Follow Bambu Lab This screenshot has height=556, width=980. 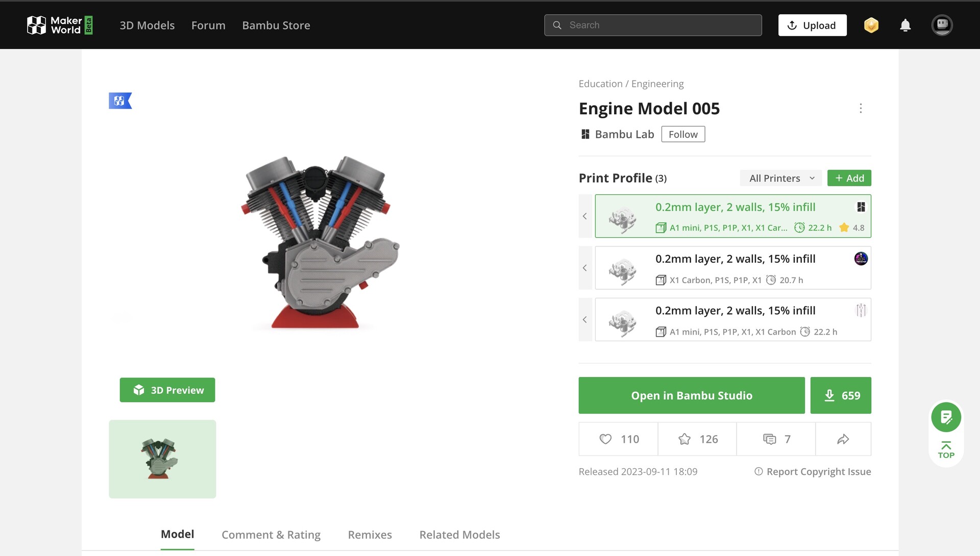tap(683, 134)
